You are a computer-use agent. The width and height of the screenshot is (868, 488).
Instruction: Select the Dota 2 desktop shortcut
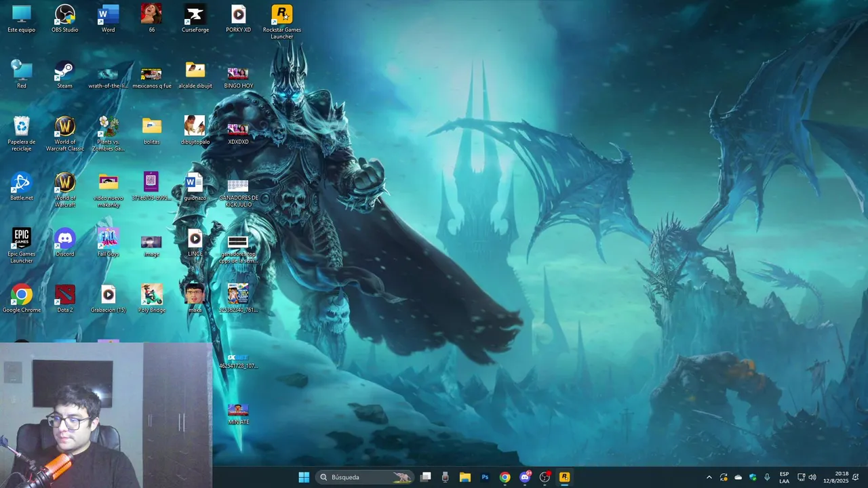click(65, 298)
